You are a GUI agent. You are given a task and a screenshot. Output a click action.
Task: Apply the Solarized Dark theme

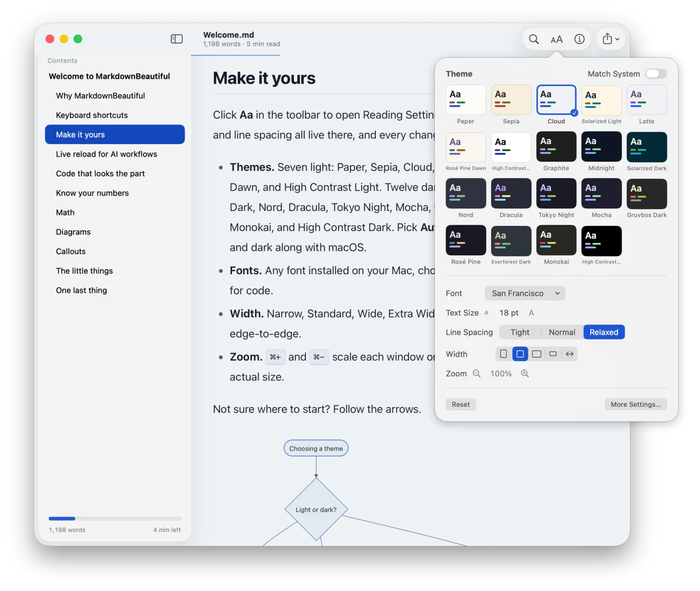click(x=646, y=146)
